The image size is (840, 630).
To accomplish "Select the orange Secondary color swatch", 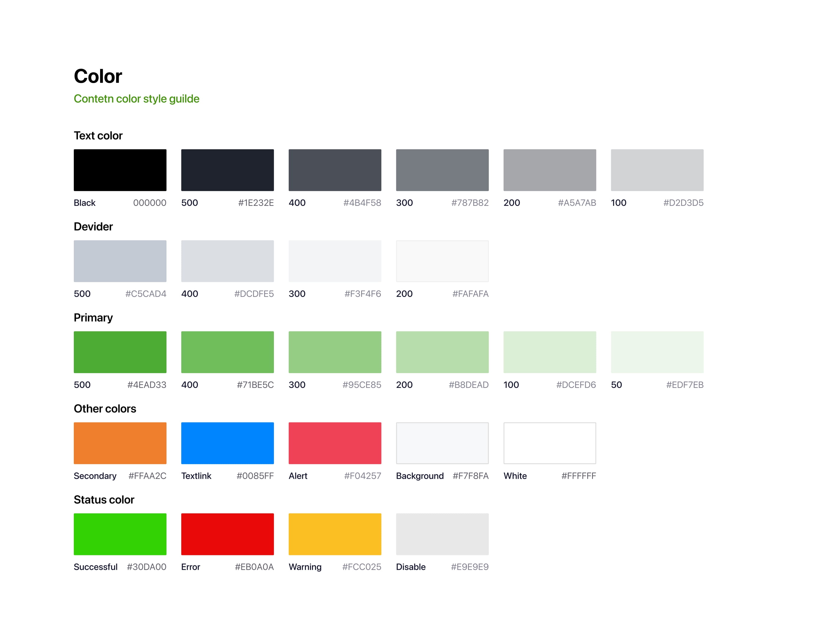I will (120, 443).
